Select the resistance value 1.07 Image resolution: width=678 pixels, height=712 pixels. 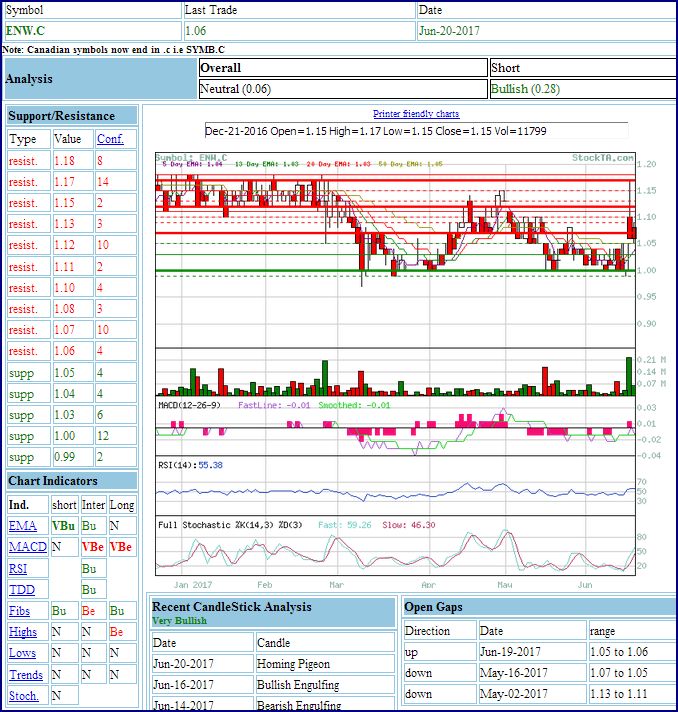[64, 330]
